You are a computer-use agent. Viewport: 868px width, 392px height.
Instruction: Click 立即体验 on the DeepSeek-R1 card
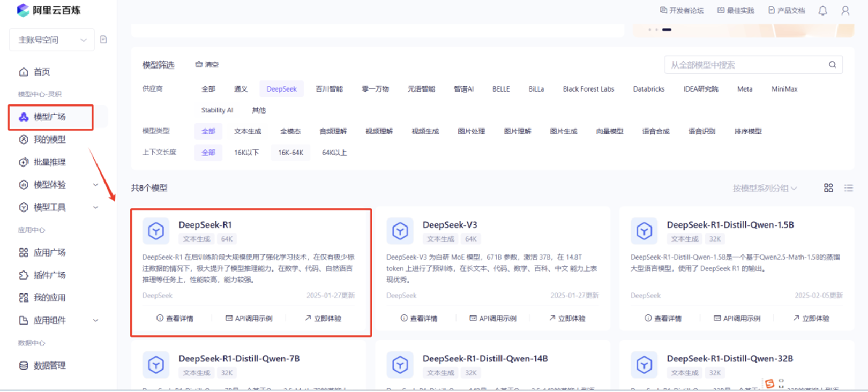323,318
